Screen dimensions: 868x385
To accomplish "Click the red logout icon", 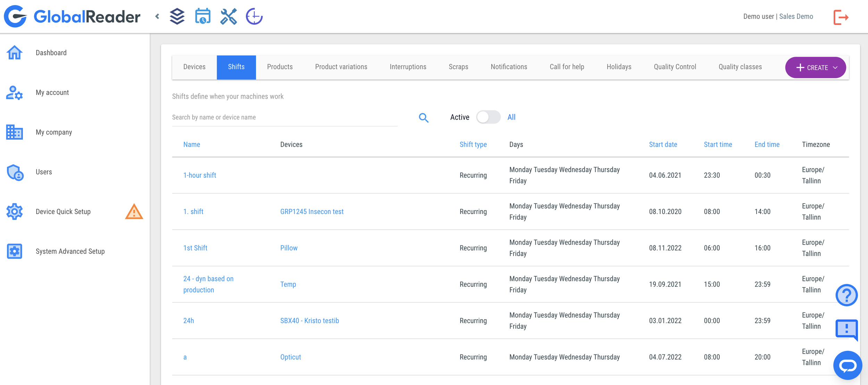I will 841,17.
